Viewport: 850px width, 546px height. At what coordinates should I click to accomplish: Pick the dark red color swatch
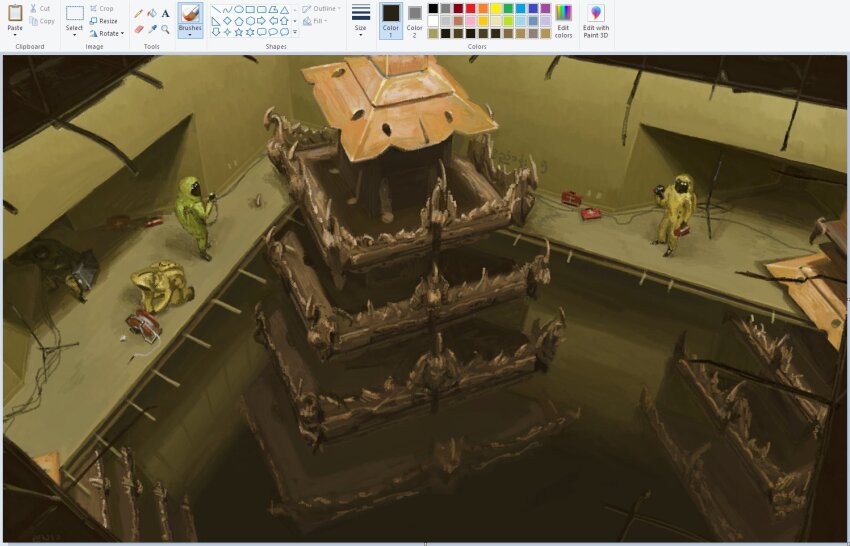[458, 8]
